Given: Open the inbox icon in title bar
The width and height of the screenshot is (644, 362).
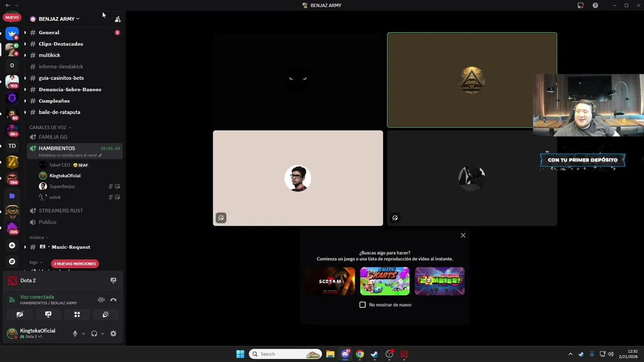Looking at the screenshot, I should (x=581, y=6).
